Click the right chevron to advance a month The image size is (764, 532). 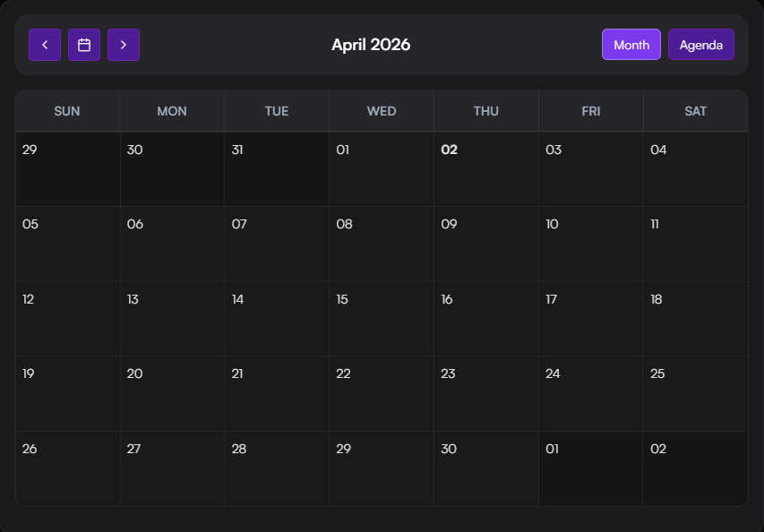[x=124, y=44]
